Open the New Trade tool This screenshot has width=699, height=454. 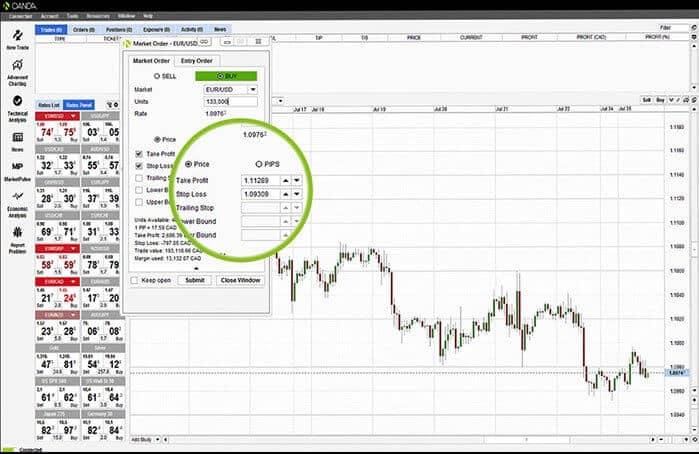17,39
